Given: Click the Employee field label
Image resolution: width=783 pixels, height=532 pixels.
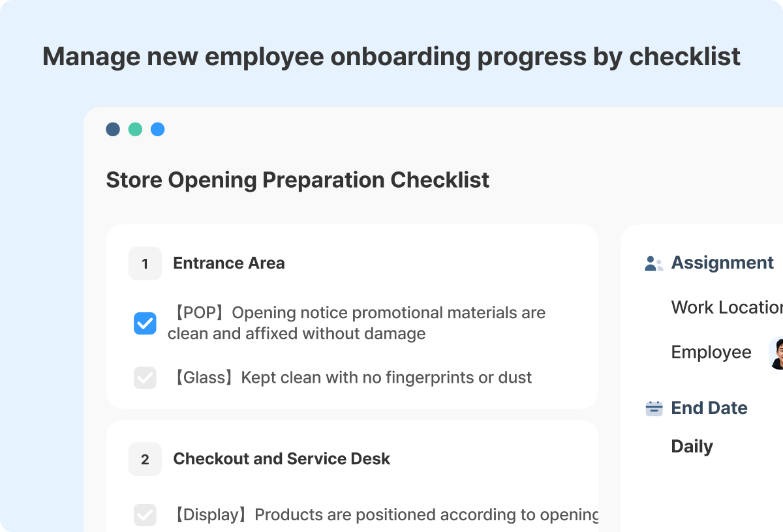Looking at the screenshot, I should pyautogui.click(x=711, y=352).
